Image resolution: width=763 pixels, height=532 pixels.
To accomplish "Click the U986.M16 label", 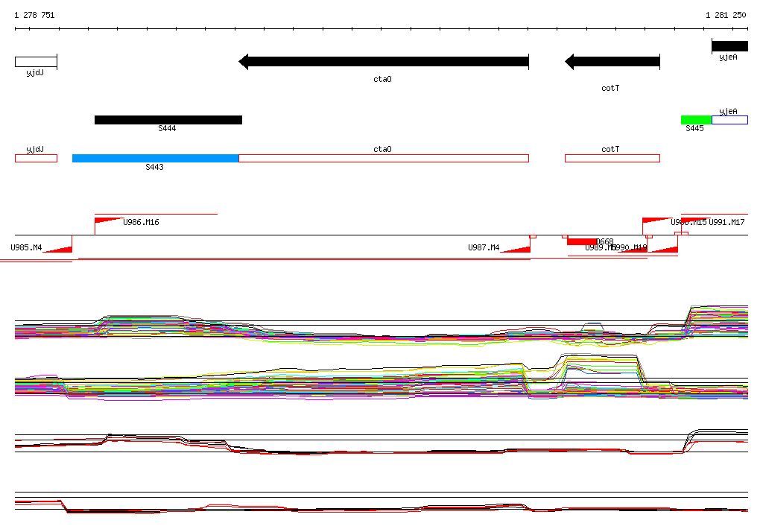I will pyautogui.click(x=141, y=223).
